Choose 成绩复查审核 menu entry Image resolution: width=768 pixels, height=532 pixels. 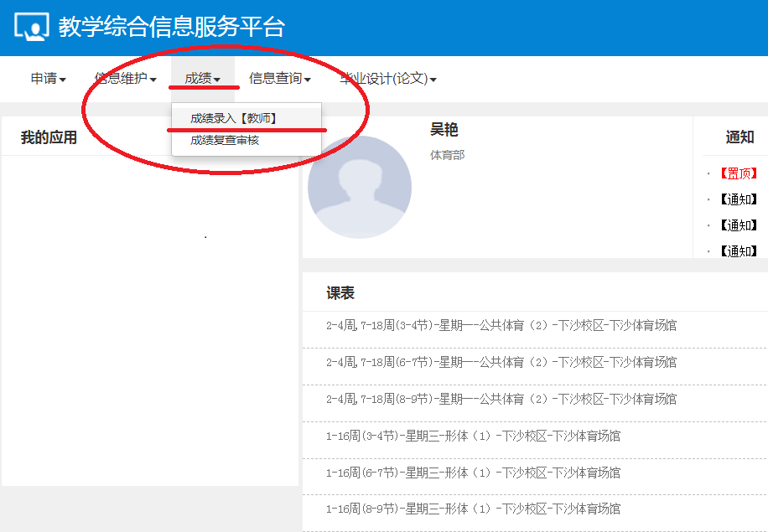(x=225, y=141)
